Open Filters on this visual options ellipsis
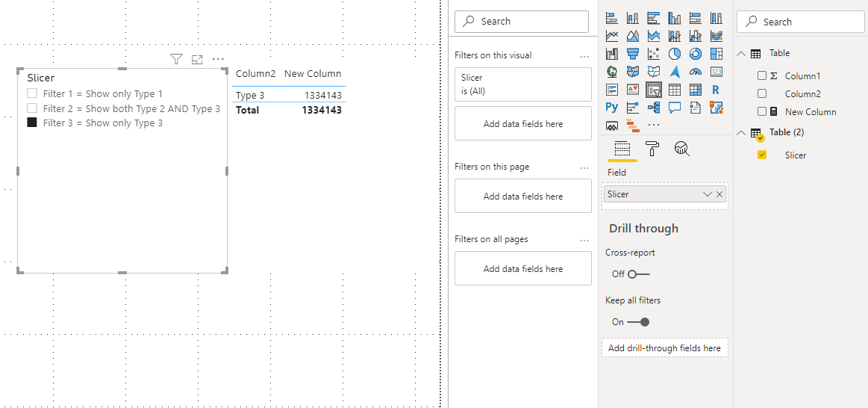 pos(584,57)
